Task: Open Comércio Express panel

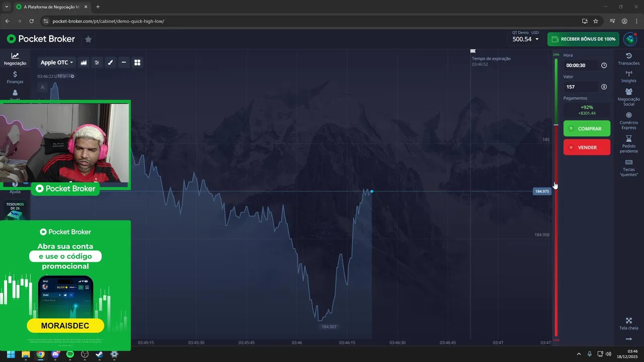Action: tap(628, 121)
